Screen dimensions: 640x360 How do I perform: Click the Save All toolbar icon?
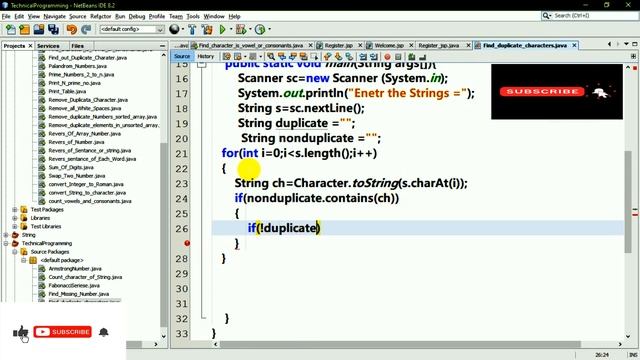(x=53, y=29)
